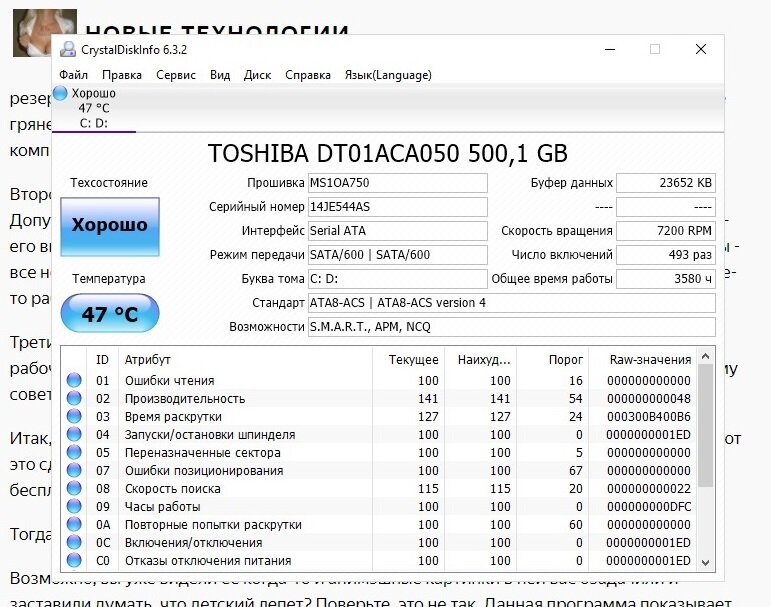
Task: Click status orb for 09 Часы работы
Action: click(74, 506)
